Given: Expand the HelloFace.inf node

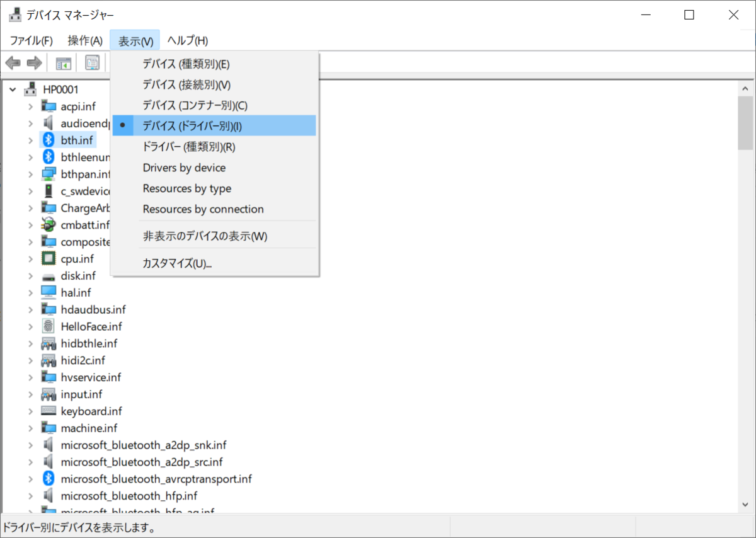Looking at the screenshot, I should pyautogui.click(x=30, y=326).
